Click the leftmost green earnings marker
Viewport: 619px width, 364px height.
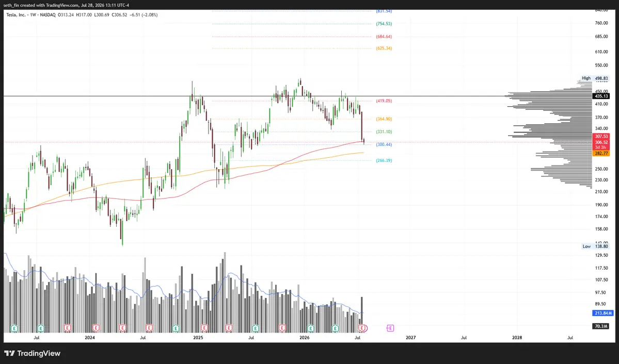[x=14, y=328]
